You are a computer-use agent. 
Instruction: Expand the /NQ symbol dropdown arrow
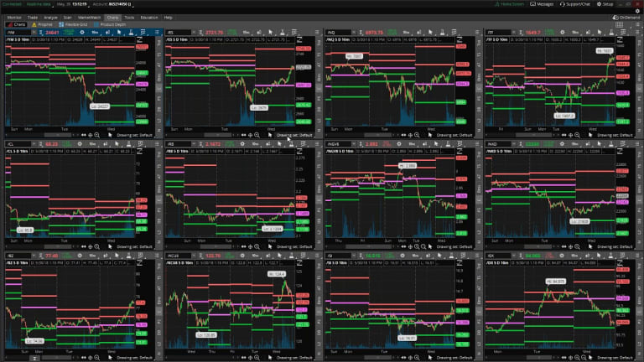(353, 32)
